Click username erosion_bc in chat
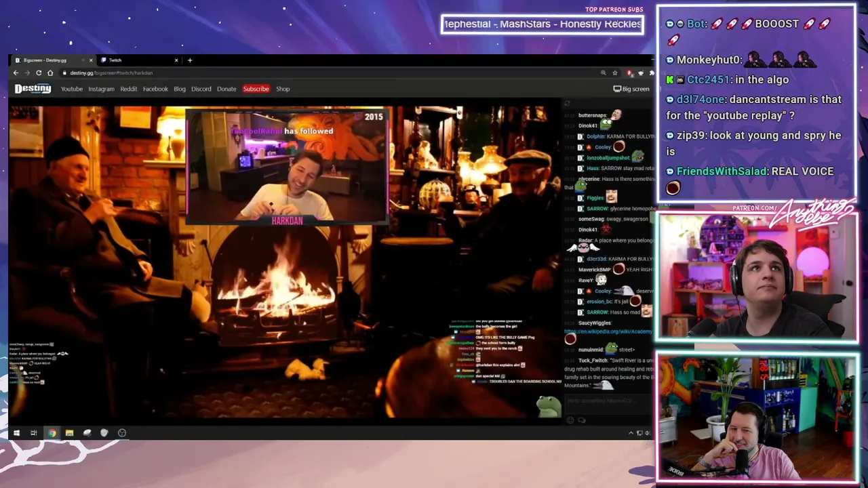 599,302
